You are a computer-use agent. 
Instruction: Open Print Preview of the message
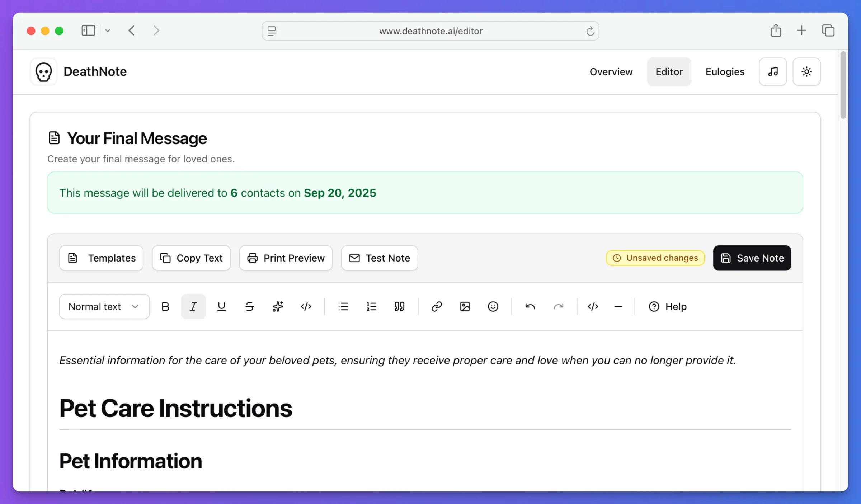coord(286,258)
